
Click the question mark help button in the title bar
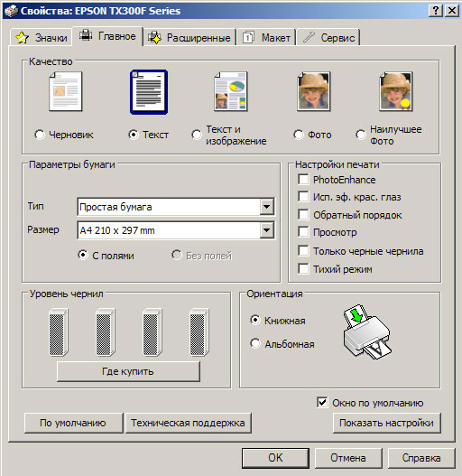(436, 11)
